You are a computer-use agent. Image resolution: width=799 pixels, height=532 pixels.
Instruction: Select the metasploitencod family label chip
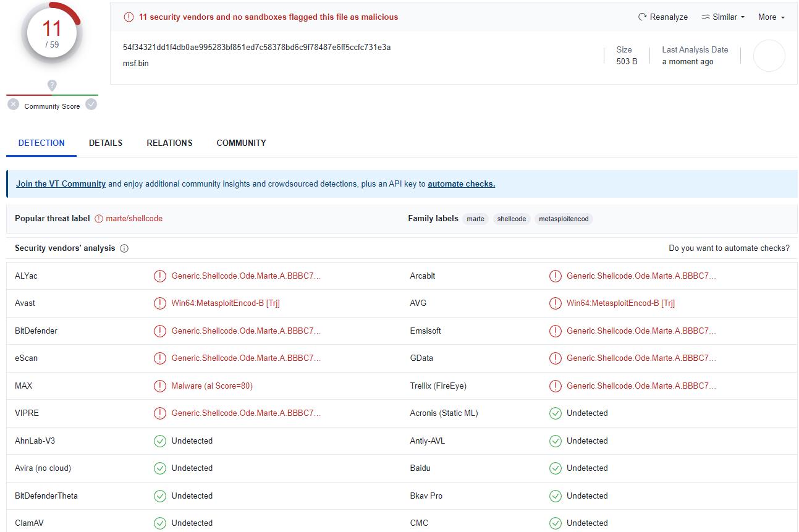coord(564,219)
